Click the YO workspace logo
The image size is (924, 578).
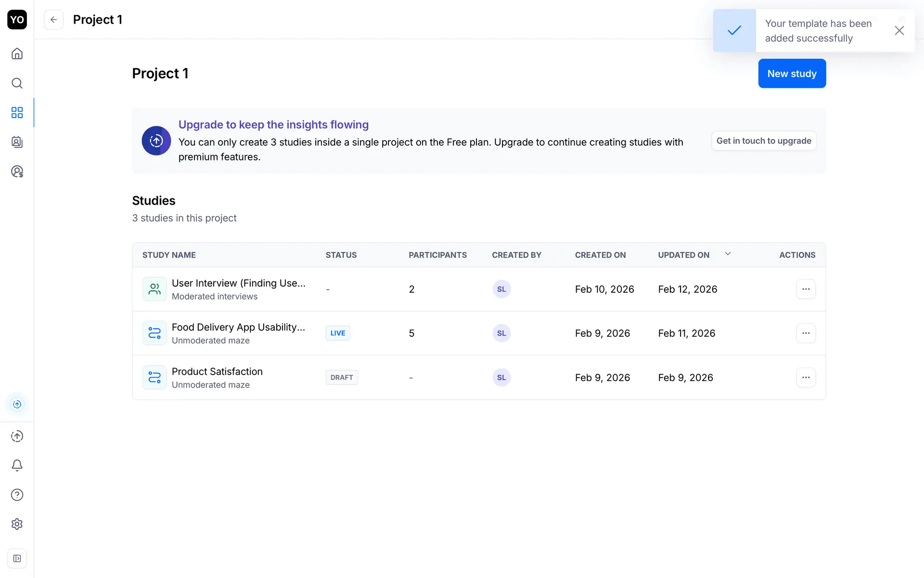pos(17,20)
